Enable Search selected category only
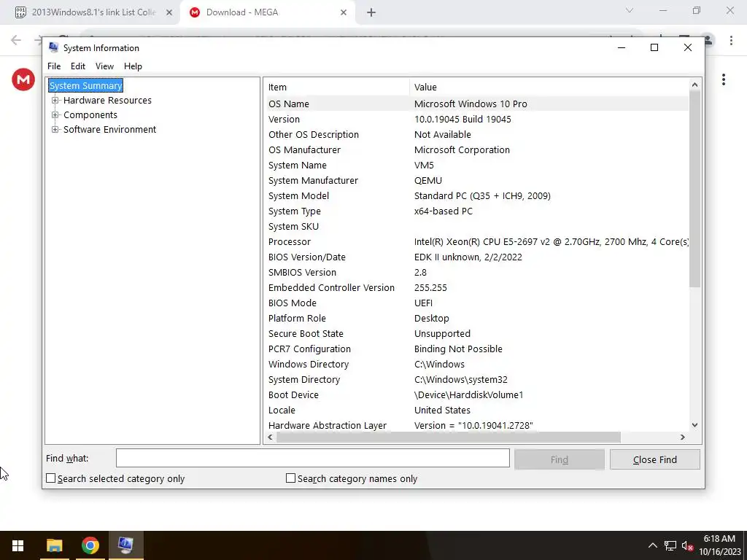 pos(51,478)
